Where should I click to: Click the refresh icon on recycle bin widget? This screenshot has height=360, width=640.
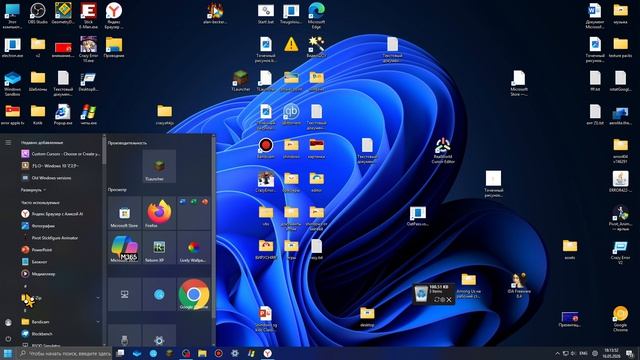436,300
